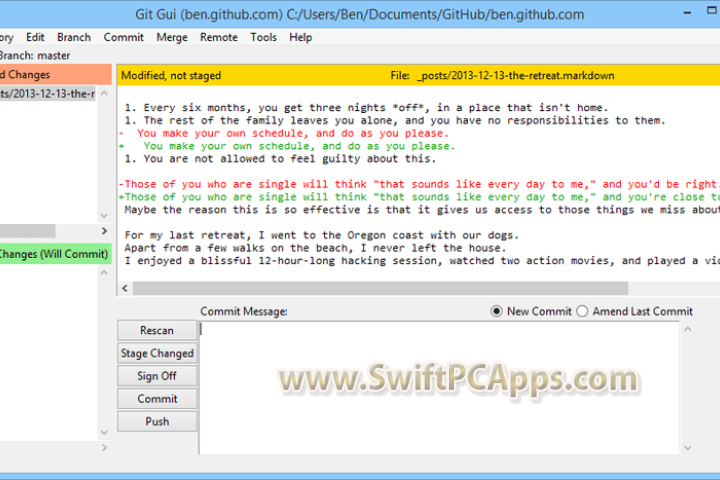Click the line 'For my last retreat, I went'

coord(321,235)
